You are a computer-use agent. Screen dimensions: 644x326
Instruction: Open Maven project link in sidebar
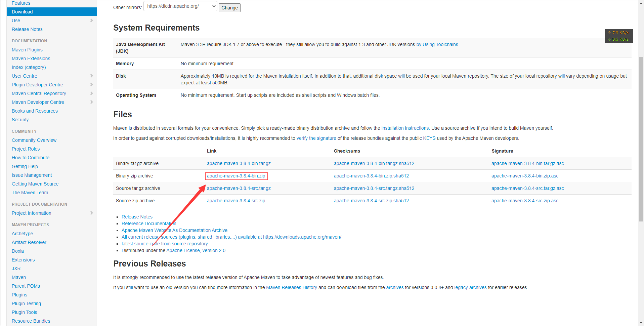19,277
